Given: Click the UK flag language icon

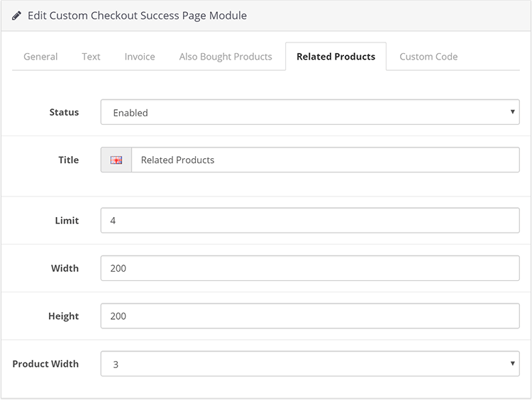Looking at the screenshot, I should pyautogui.click(x=116, y=160).
